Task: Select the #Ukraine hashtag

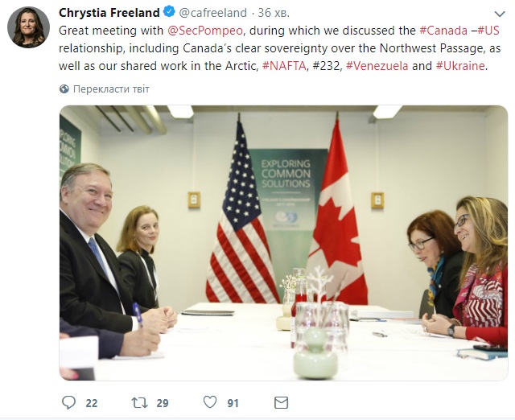Action: click(460, 66)
